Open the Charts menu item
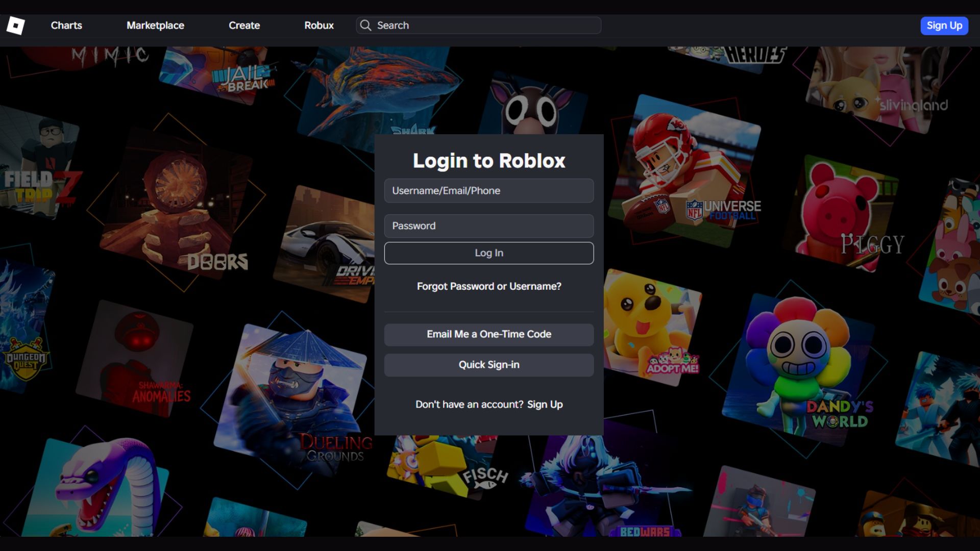The width and height of the screenshot is (980, 551). click(66, 25)
